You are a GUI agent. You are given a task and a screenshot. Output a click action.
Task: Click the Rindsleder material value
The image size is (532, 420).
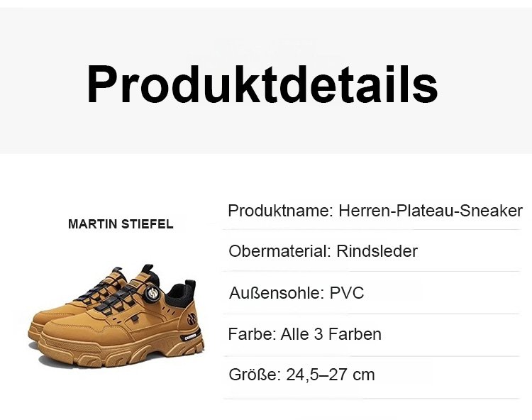coord(377,251)
